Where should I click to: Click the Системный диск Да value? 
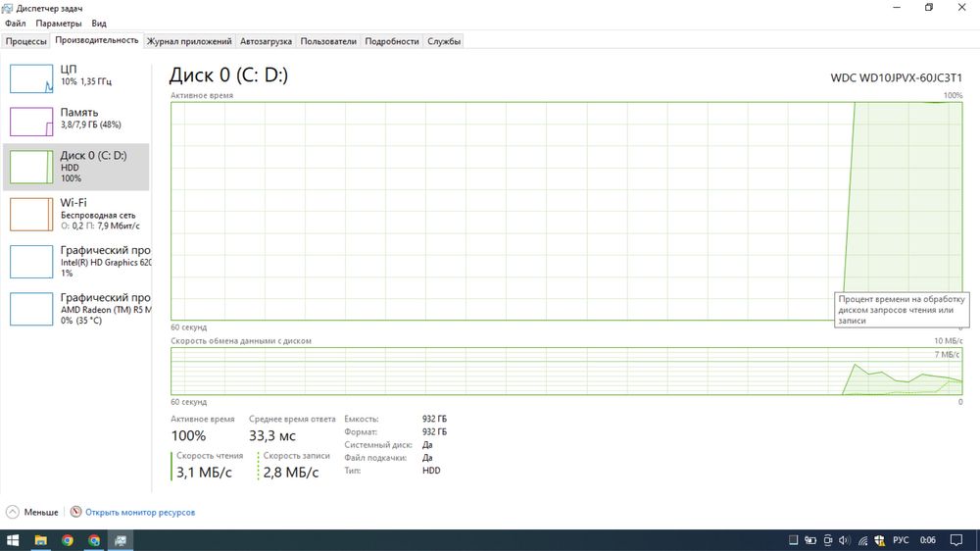tap(427, 445)
